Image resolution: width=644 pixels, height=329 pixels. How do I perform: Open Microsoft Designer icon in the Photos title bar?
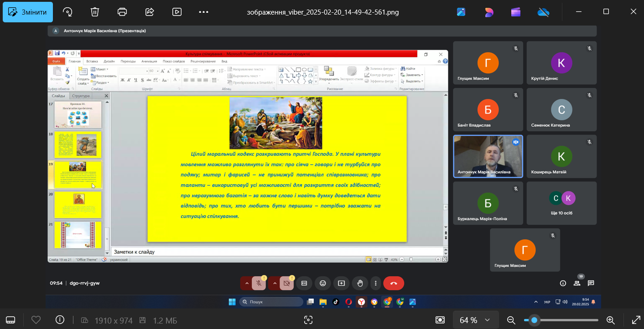click(x=488, y=12)
